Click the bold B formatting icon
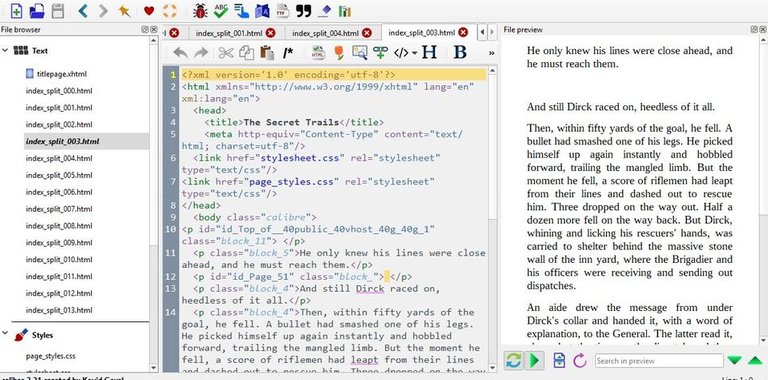 [460, 52]
